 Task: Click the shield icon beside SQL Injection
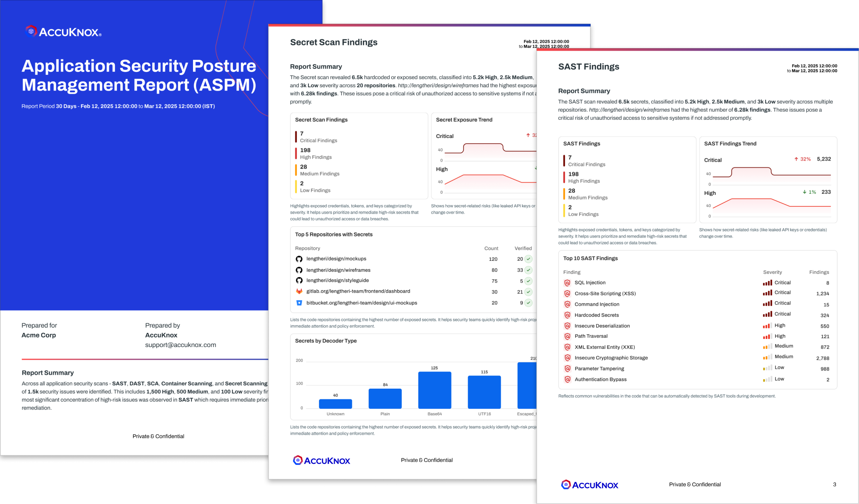(567, 283)
